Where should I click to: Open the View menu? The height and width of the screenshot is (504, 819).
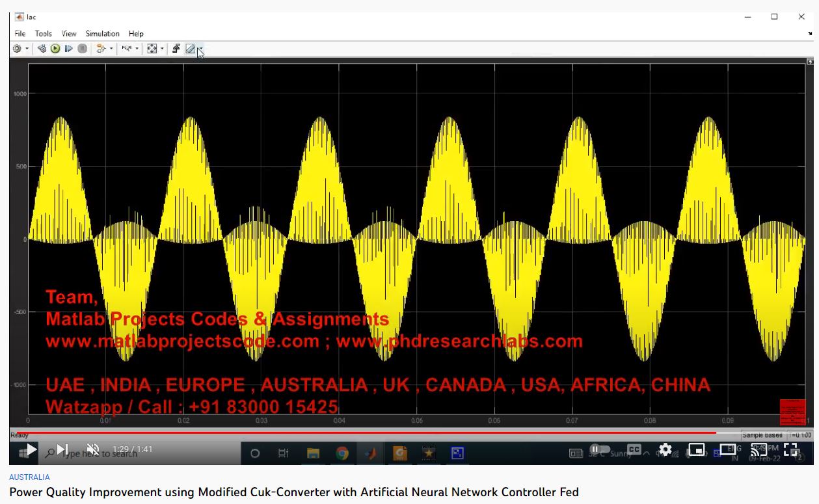tap(69, 34)
